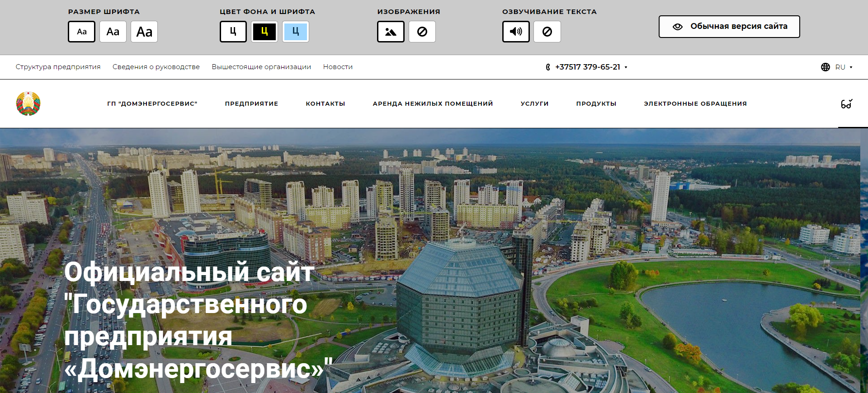This screenshot has height=393, width=868.
Task: Select the smallest font size Aa button
Action: [81, 32]
